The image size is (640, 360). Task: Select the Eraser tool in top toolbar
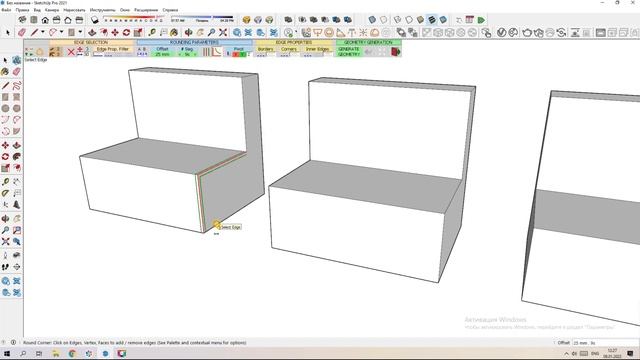tap(21, 32)
